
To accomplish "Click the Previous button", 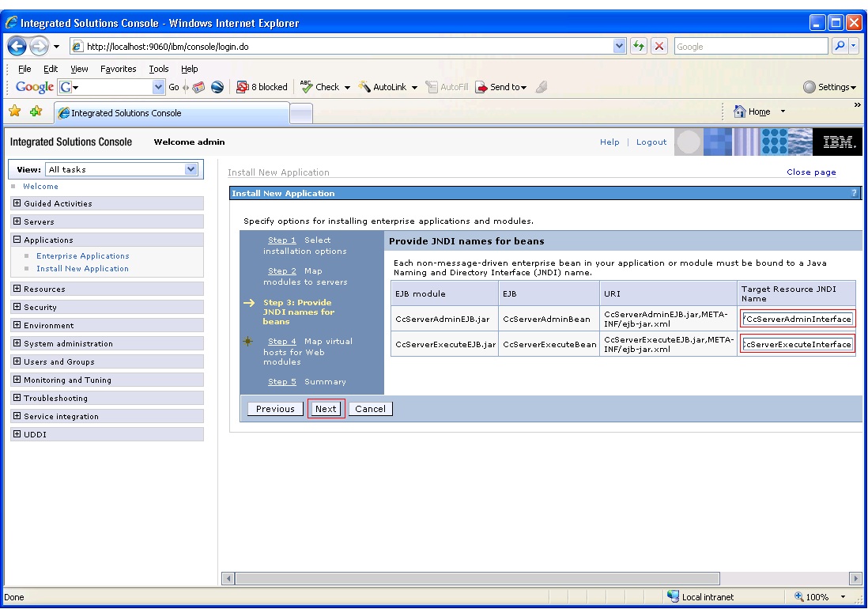I will pos(275,409).
